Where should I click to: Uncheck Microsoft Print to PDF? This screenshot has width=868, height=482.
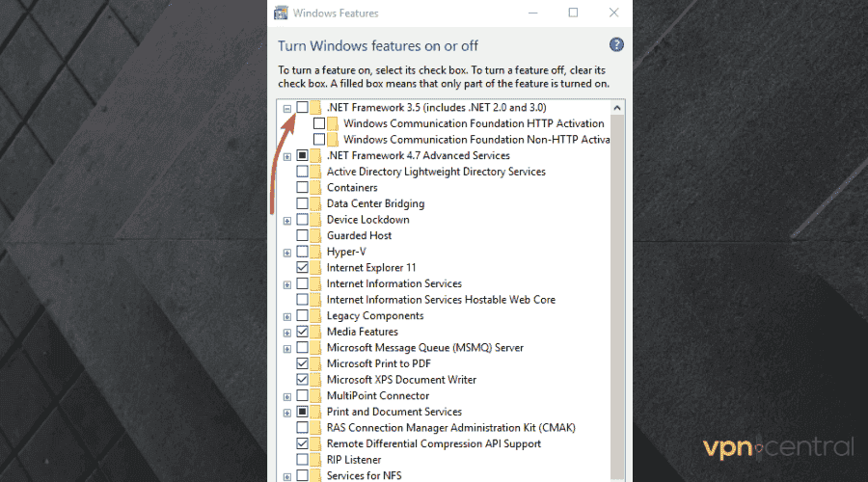coord(302,363)
